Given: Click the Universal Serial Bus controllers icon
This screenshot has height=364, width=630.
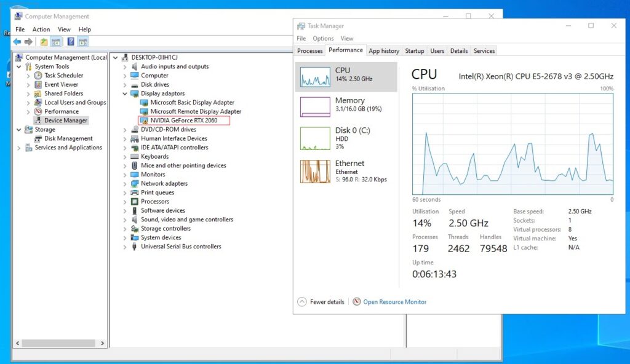Looking at the screenshot, I should click(134, 247).
